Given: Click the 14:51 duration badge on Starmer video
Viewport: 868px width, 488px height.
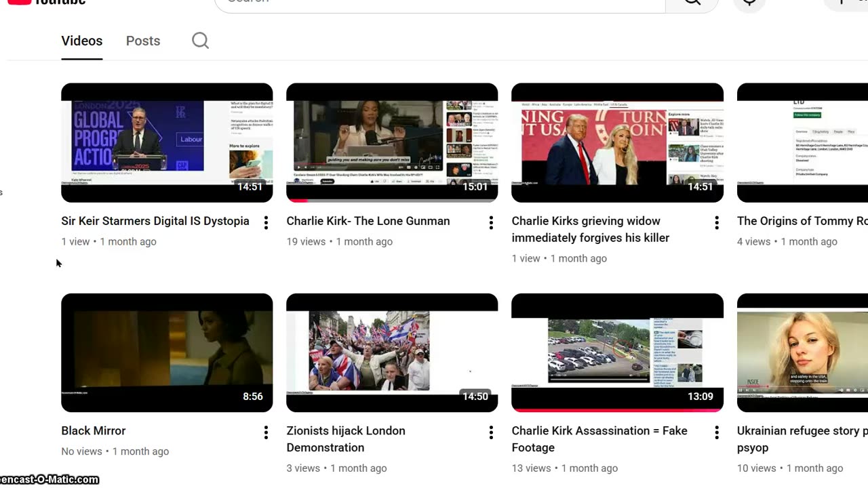Looking at the screenshot, I should click(250, 187).
